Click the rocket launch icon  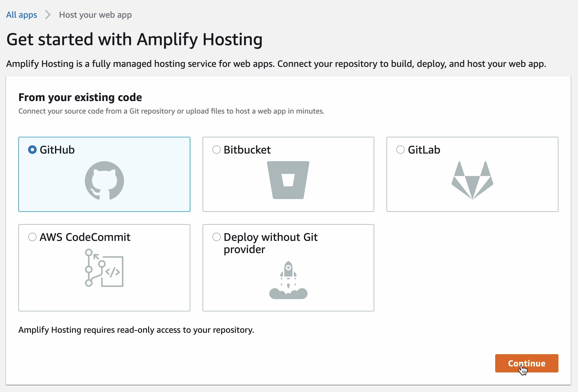(288, 280)
